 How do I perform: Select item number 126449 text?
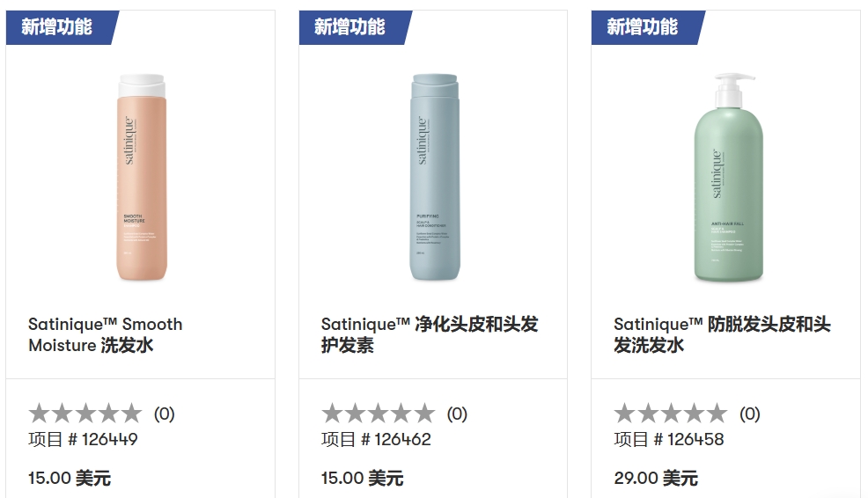click(x=84, y=439)
